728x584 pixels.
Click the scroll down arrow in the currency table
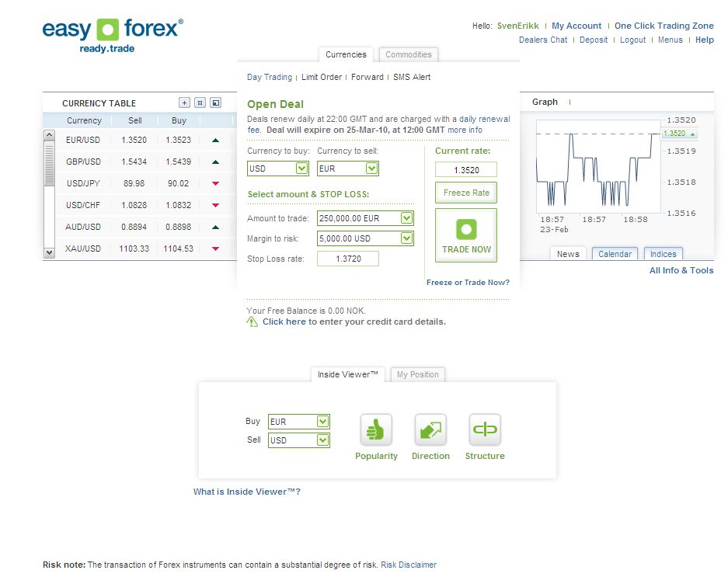[x=49, y=252]
